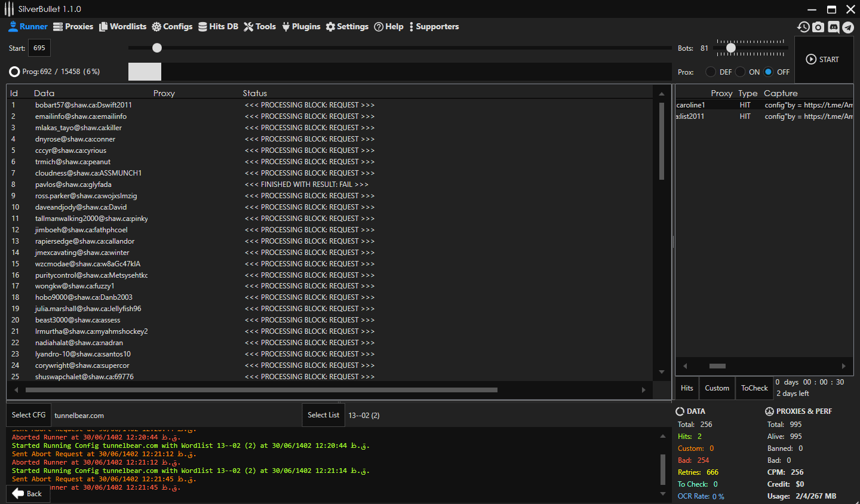Switch to the ToCheck tab
Screen dimensions: 860x504
click(754, 388)
